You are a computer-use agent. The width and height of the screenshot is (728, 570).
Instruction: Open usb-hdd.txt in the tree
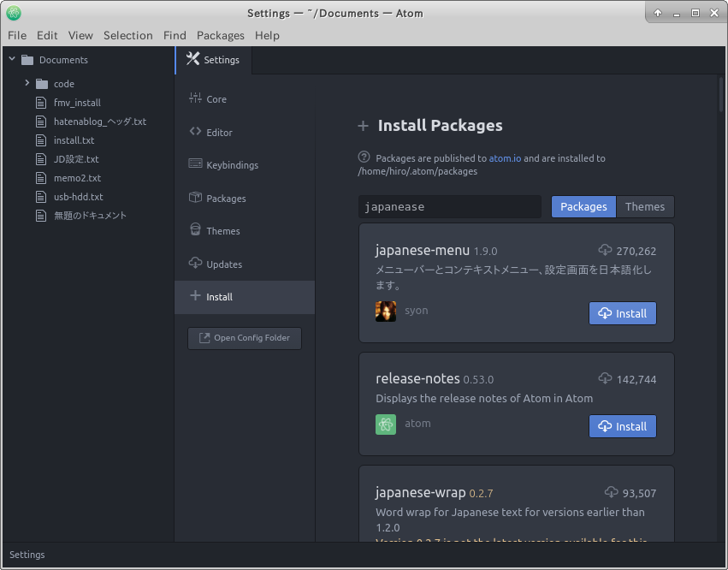click(x=78, y=197)
